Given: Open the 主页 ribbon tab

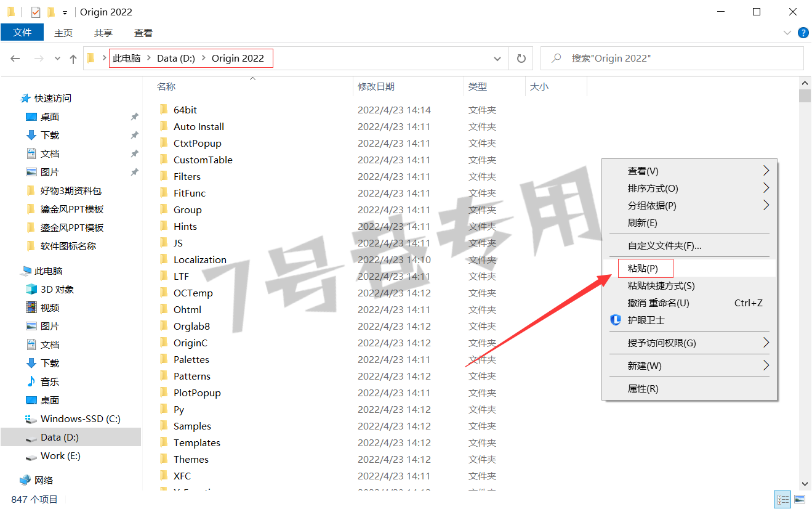Looking at the screenshot, I should click(x=63, y=33).
